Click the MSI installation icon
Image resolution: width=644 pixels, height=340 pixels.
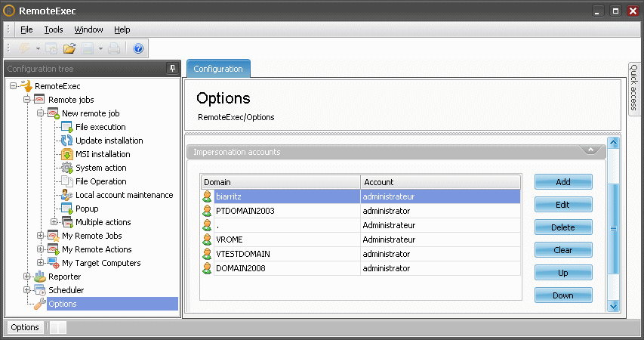click(67, 154)
